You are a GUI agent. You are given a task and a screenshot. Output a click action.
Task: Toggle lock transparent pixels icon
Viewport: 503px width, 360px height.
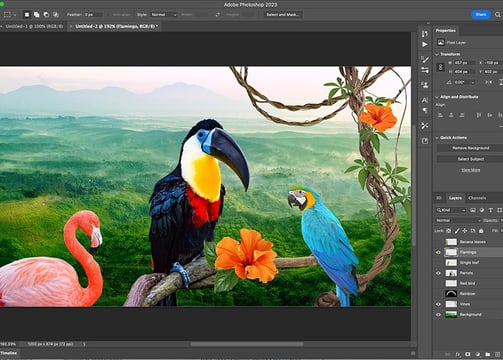click(x=449, y=231)
